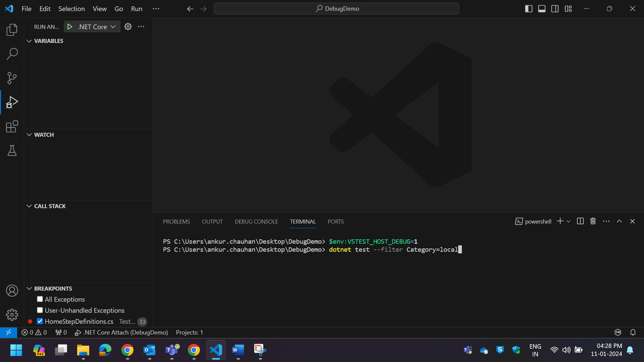Viewport: 644px width, 362px height.
Task: Switch to the PORTS tab
Action: (336, 222)
